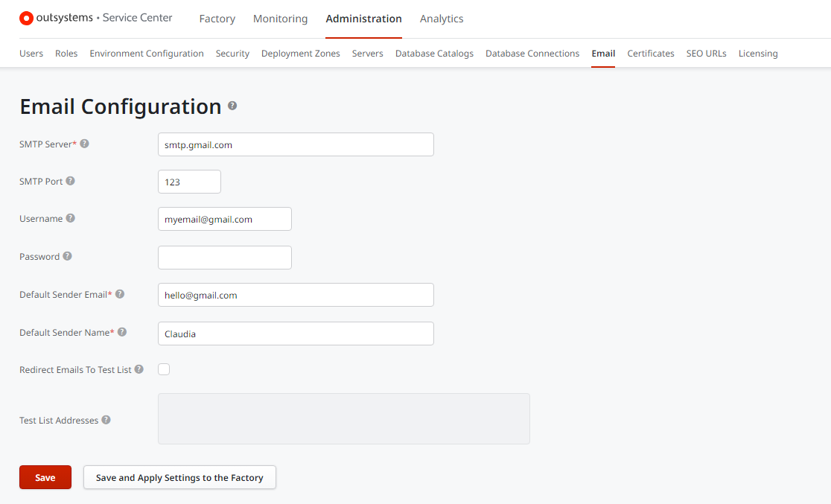This screenshot has width=831, height=504.
Task: Switch to Database Catalogs tab
Action: [435, 54]
